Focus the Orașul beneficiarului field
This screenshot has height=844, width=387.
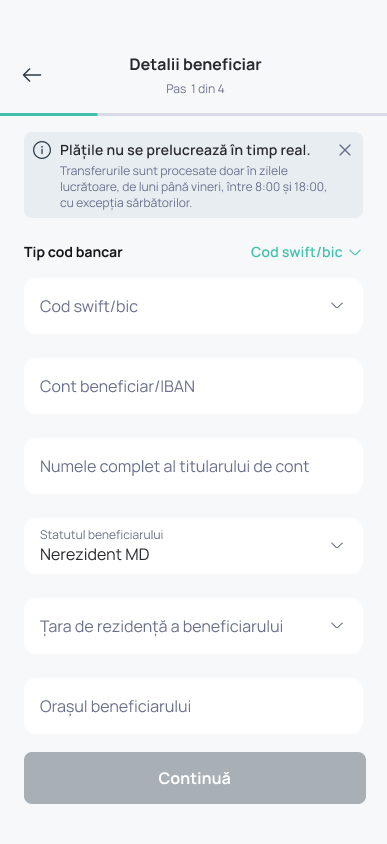coord(193,706)
